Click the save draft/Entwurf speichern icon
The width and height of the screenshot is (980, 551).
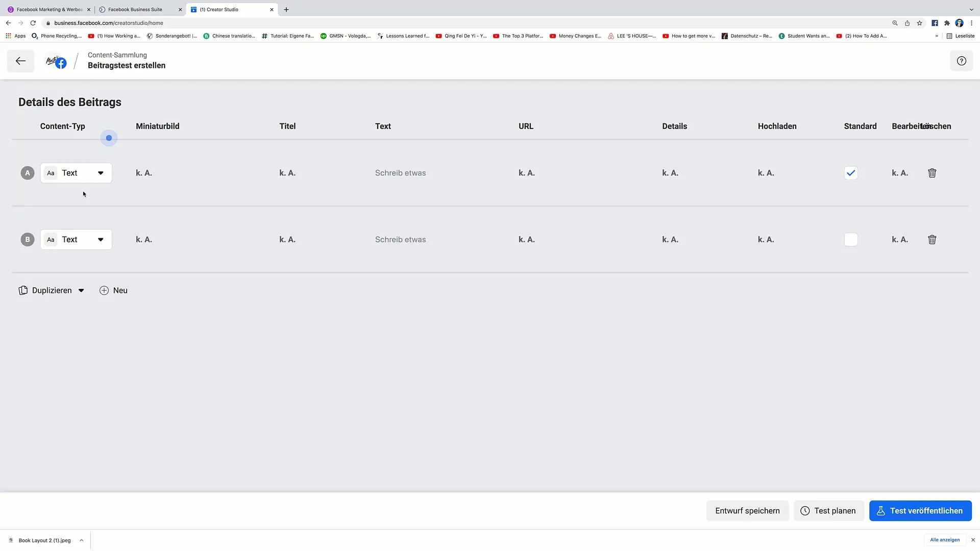pyautogui.click(x=746, y=510)
